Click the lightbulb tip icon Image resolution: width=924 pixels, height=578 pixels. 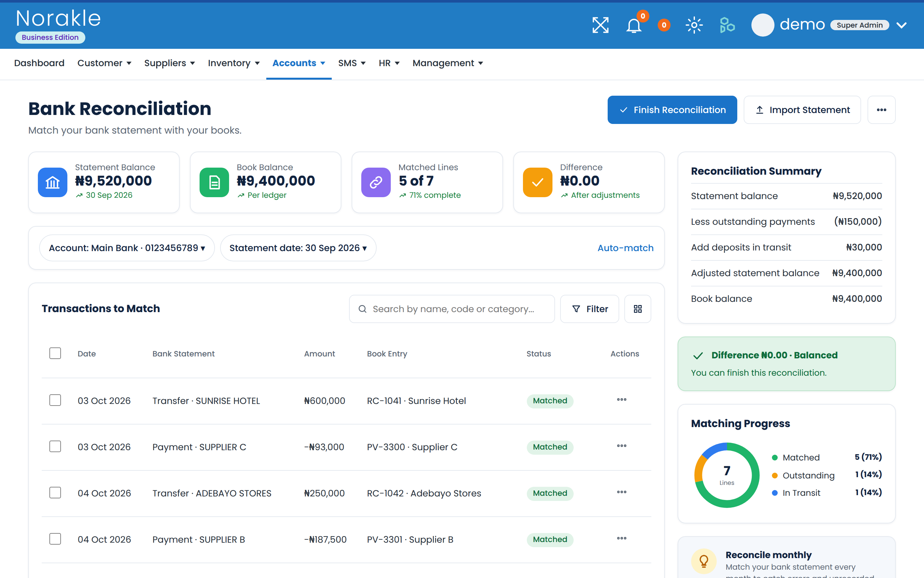[704, 561]
